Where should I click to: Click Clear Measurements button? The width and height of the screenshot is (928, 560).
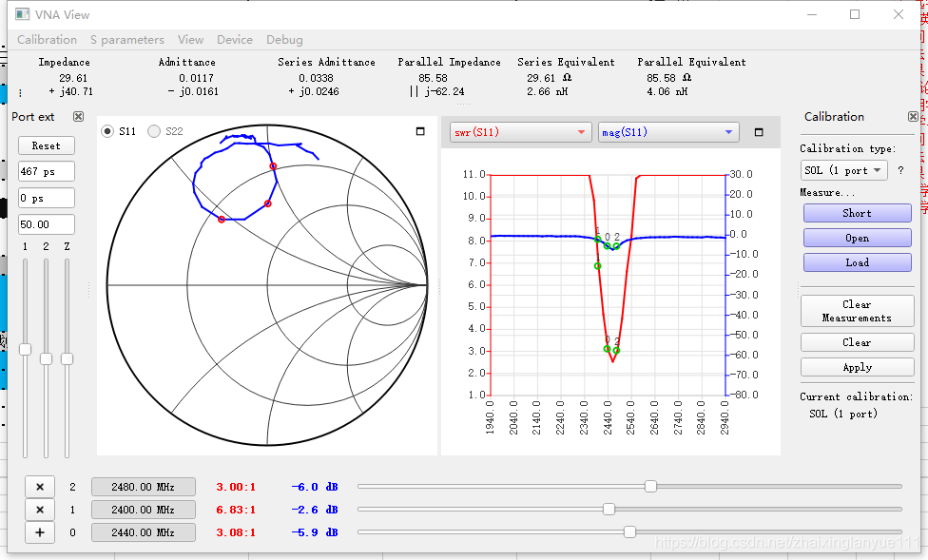857,311
